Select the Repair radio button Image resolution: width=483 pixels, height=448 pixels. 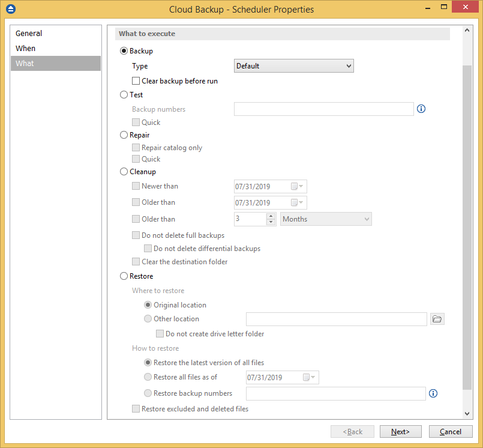[x=124, y=135]
